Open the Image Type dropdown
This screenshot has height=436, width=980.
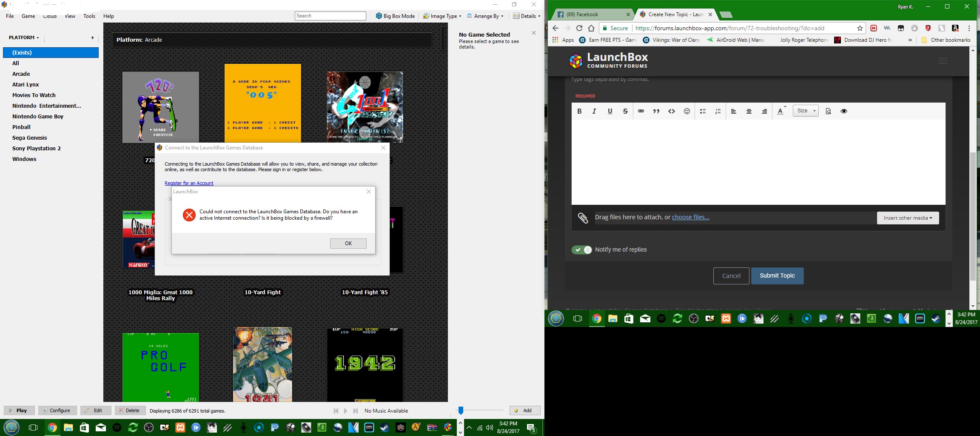pos(442,16)
